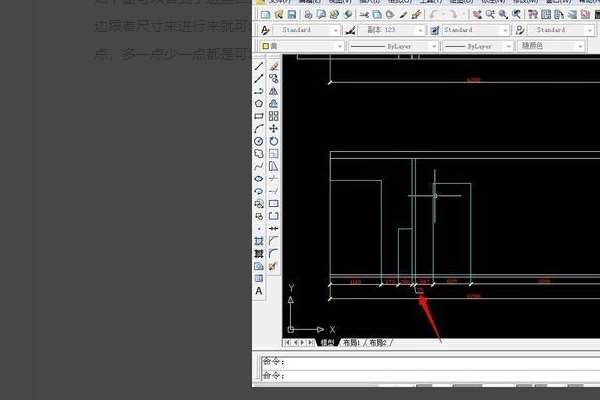The width and height of the screenshot is (600, 400).
Task: Select the Chamfer tool
Action: click(273, 241)
